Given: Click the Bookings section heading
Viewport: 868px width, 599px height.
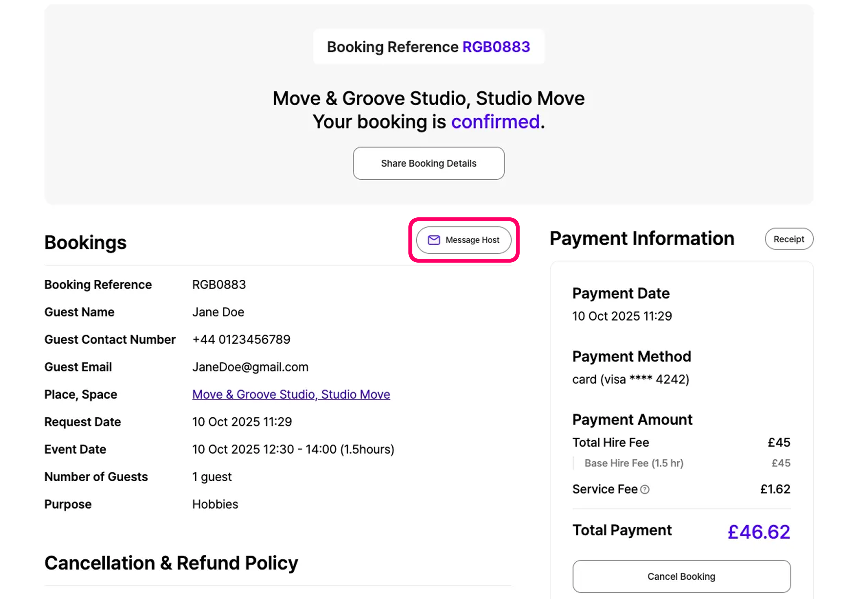Looking at the screenshot, I should [x=86, y=243].
